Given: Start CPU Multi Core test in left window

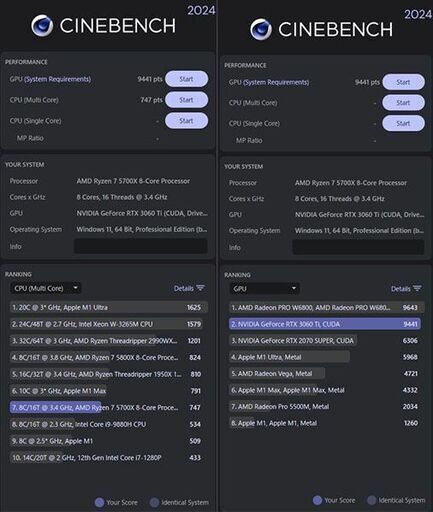Looking at the screenshot, I should click(x=186, y=100).
